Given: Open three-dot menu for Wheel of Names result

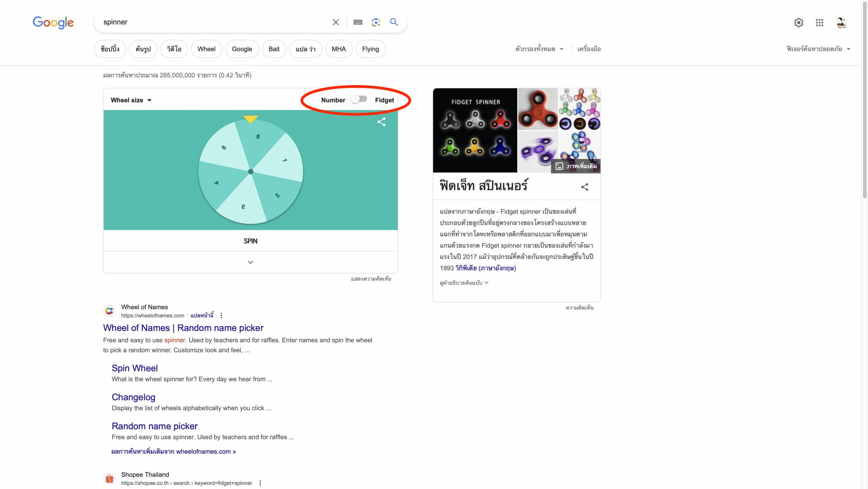Looking at the screenshot, I should 221,315.
